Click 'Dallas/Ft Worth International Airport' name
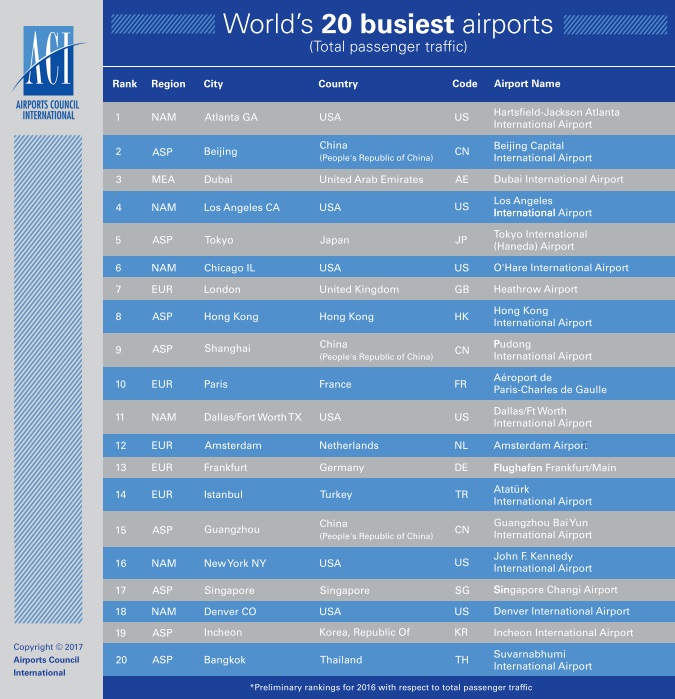The width and height of the screenshot is (675, 699). coord(543,417)
